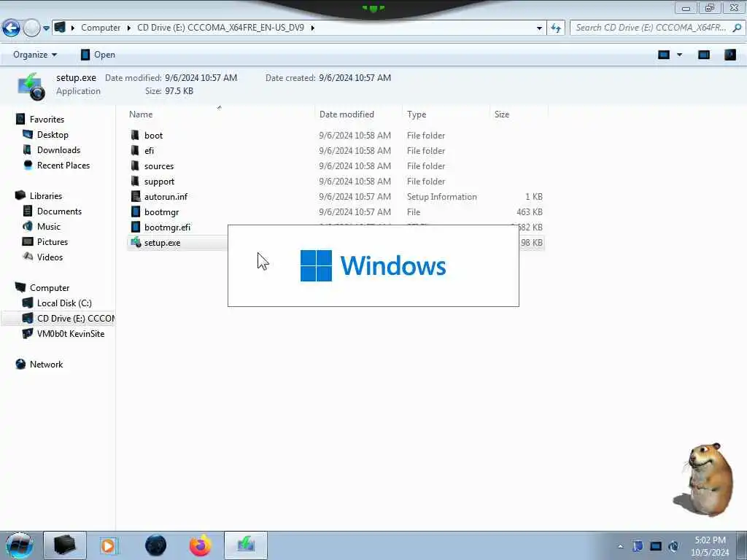747x560 pixels.
Task: Open VM0b0t KevinSite in navigation pane
Action: point(71,334)
